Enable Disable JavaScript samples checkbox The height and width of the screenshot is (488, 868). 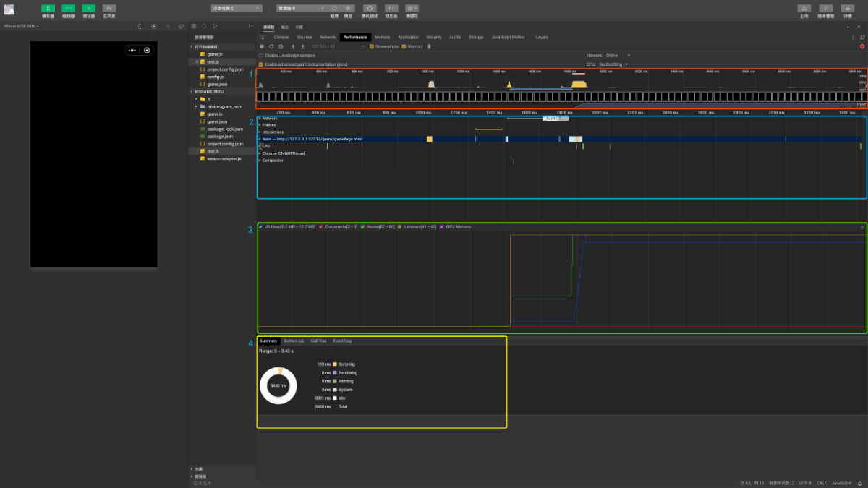click(260, 55)
